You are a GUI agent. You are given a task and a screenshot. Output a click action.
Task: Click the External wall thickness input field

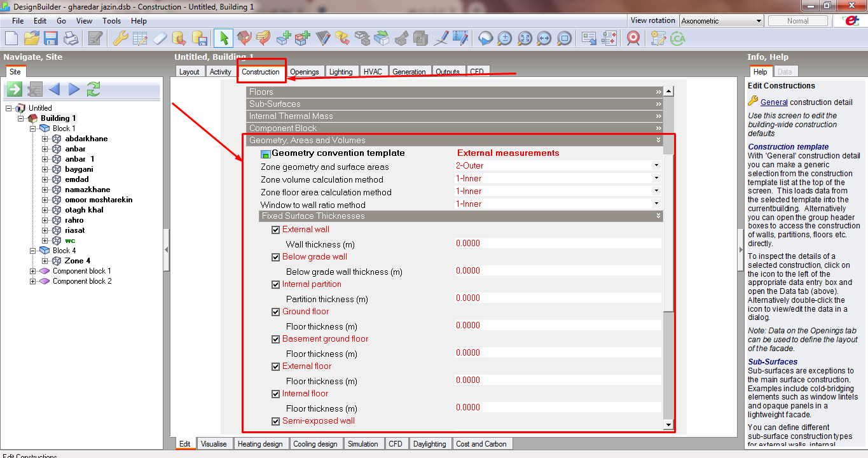(x=558, y=244)
